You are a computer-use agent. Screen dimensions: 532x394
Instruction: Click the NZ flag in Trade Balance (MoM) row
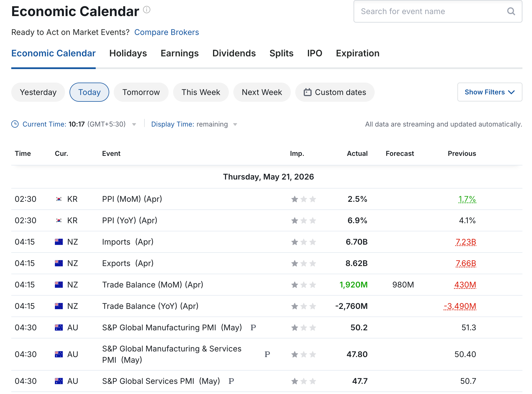click(x=59, y=285)
